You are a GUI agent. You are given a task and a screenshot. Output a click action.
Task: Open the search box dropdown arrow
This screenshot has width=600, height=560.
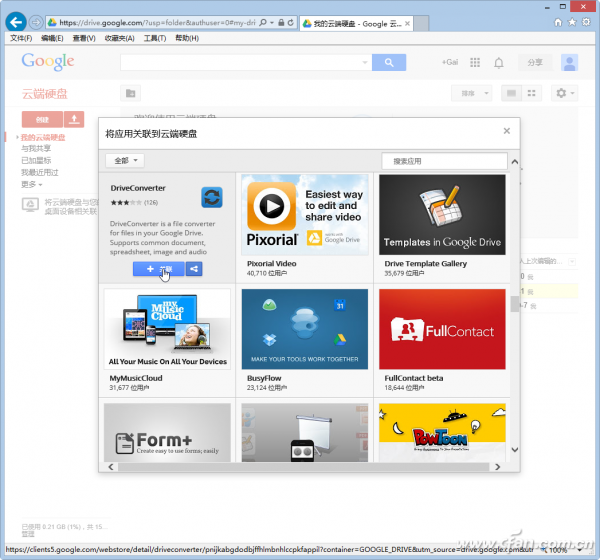coord(365,62)
